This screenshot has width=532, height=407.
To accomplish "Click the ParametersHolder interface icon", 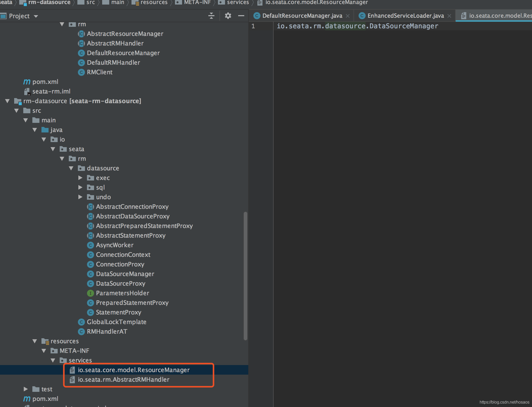I will click(90, 293).
